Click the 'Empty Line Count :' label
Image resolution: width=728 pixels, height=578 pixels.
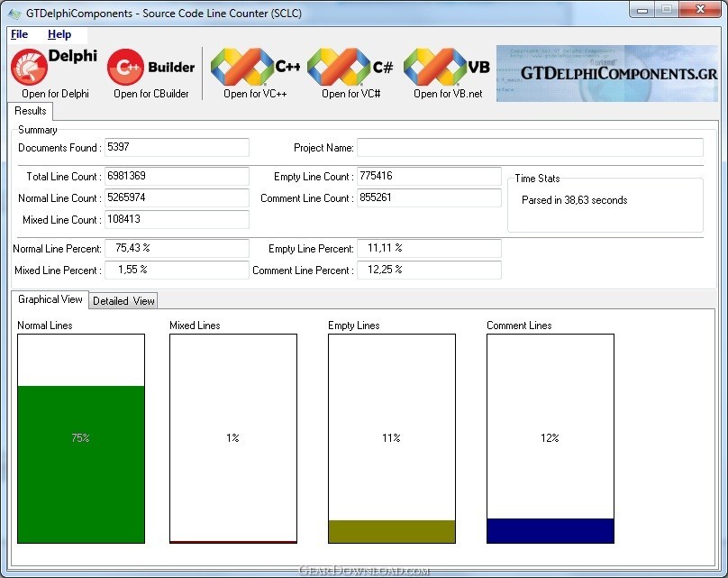tap(314, 177)
